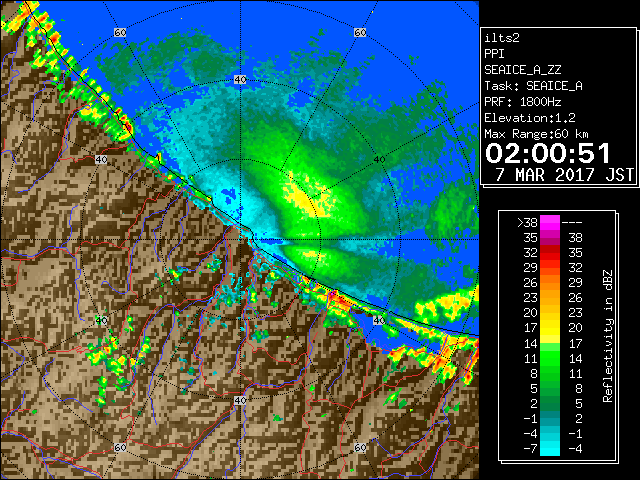Image resolution: width=640 pixels, height=480 pixels.
Task: Pick the light cyan swatch at color bar bottom
Action: [x=550, y=448]
